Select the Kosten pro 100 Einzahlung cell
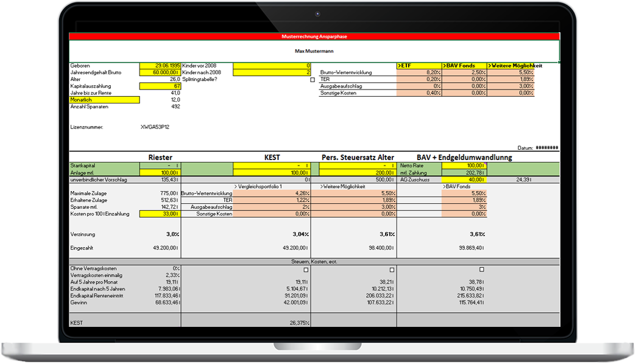The width and height of the screenshot is (636, 364). (160, 214)
